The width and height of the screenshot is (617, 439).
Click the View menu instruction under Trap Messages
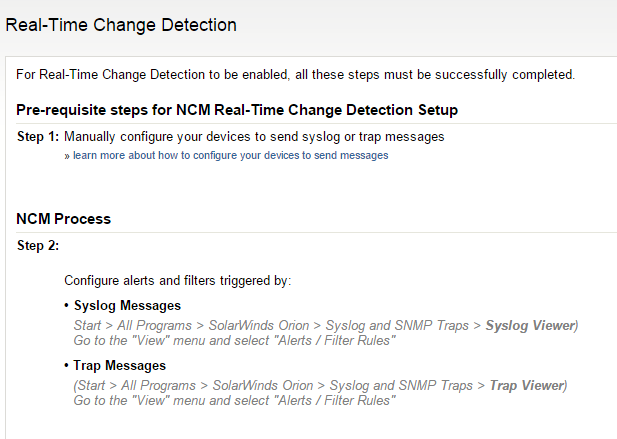235,401
